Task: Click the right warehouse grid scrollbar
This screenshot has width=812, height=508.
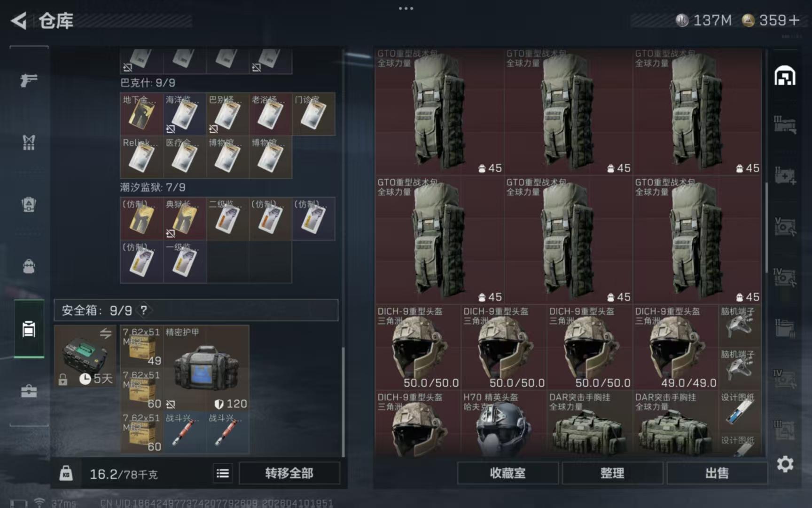Action: tap(767, 228)
